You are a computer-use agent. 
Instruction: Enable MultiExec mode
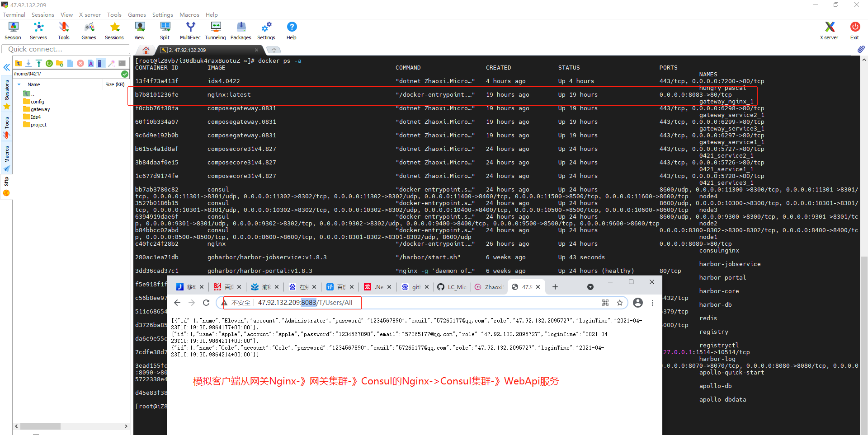[x=190, y=31]
